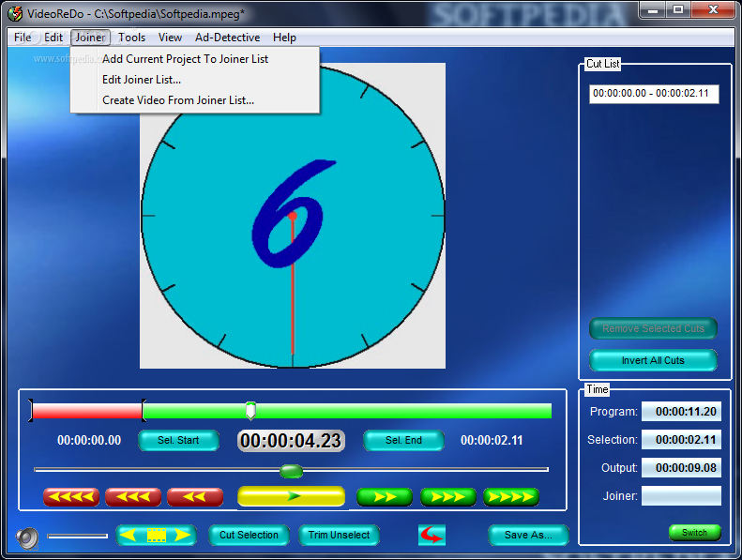Click the speaker volume icon
Screen dimensions: 742x560
coord(27,537)
